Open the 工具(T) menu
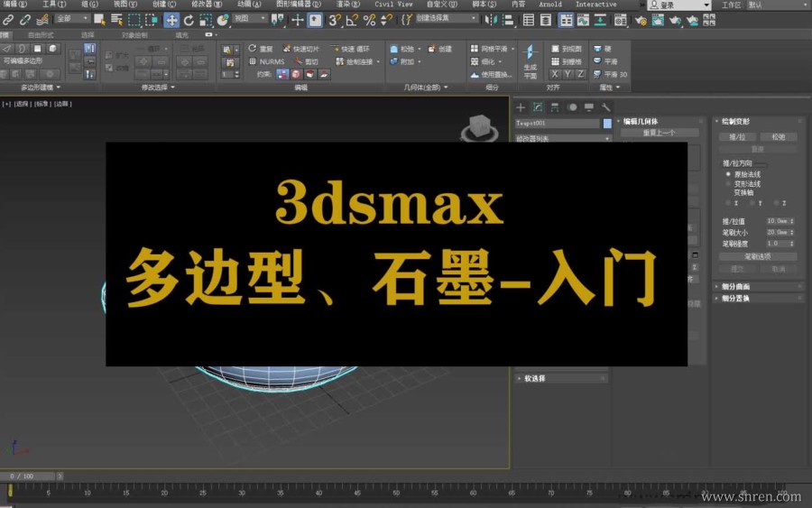812x508 pixels. (x=54, y=5)
